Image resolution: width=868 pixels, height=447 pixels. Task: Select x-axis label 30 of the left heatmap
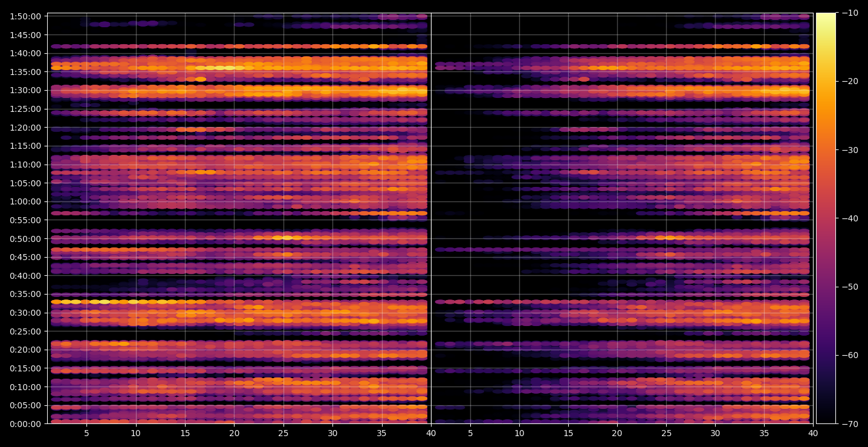tap(332, 434)
